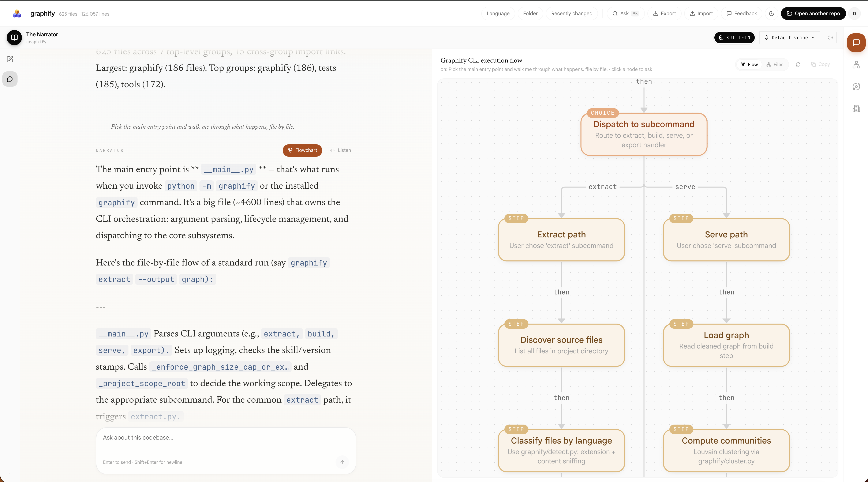The height and width of the screenshot is (482, 868).
Task: Click Listen to hear narration
Action: (340, 150)
